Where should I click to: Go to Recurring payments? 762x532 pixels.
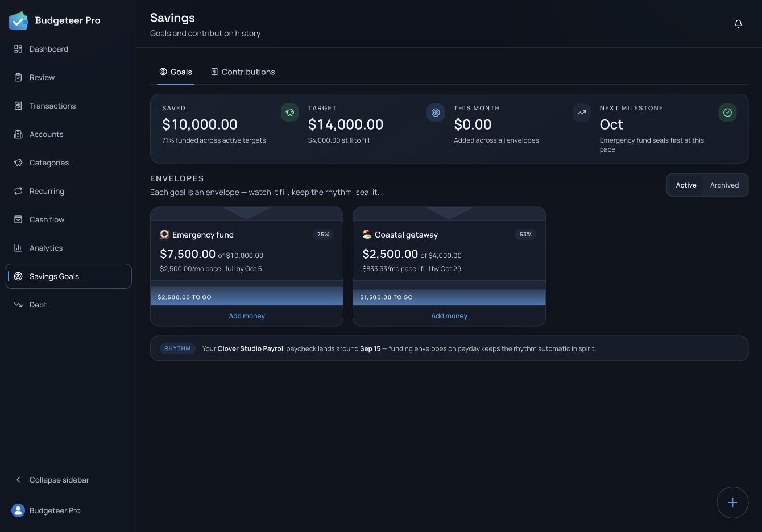click(x=68, y=191)
